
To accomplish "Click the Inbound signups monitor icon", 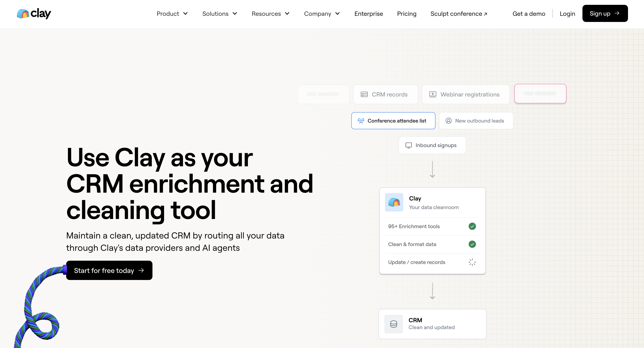I will point(409,145).
